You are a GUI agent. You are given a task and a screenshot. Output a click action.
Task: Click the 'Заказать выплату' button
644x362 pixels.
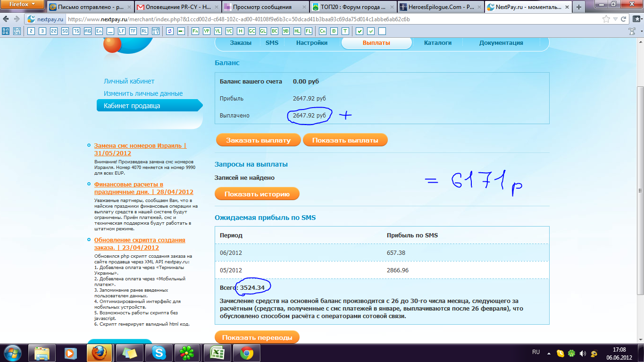[258, 140]
